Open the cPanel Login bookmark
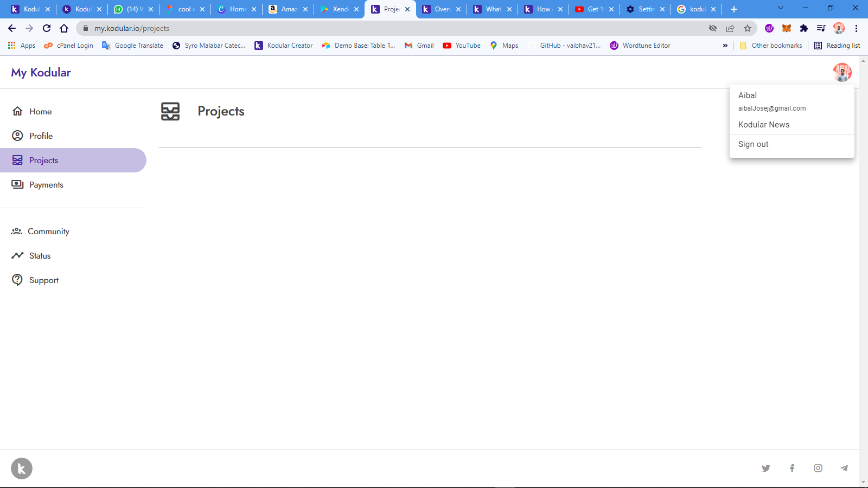The width and height of the screenshot is (868, 488). pos(68,46)
